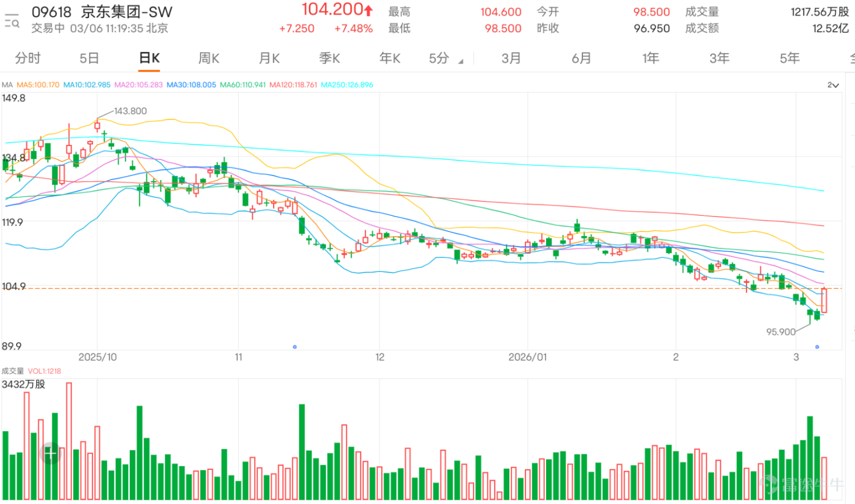Set chart range to 1年
The width and height of the screenshot is (855, 504).
point(651,58)
